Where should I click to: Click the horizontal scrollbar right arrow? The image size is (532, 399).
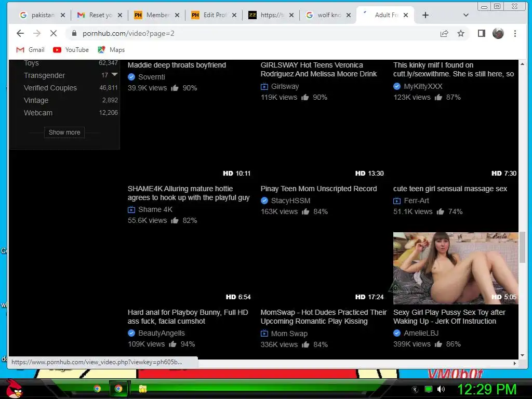point(515,363)
